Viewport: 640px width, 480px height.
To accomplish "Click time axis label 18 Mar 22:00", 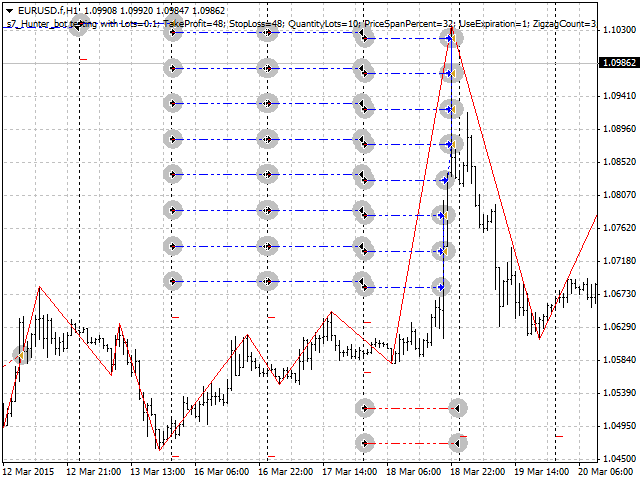I will tap(478, 472).
